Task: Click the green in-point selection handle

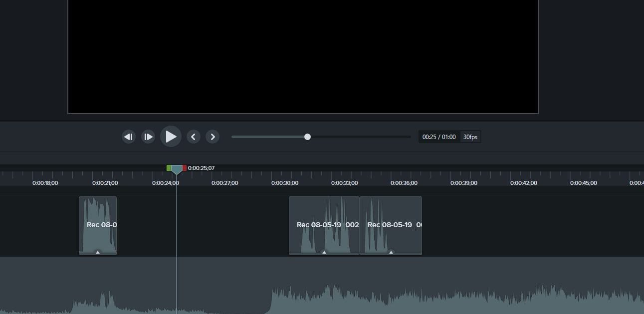Action: [x=169, y=168]
